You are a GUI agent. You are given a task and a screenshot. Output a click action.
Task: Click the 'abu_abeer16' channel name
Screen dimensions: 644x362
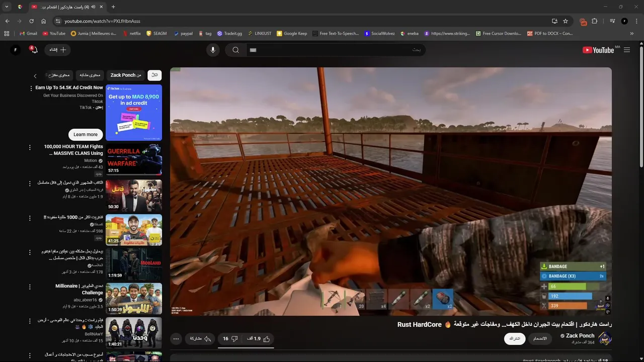(85, 300)
